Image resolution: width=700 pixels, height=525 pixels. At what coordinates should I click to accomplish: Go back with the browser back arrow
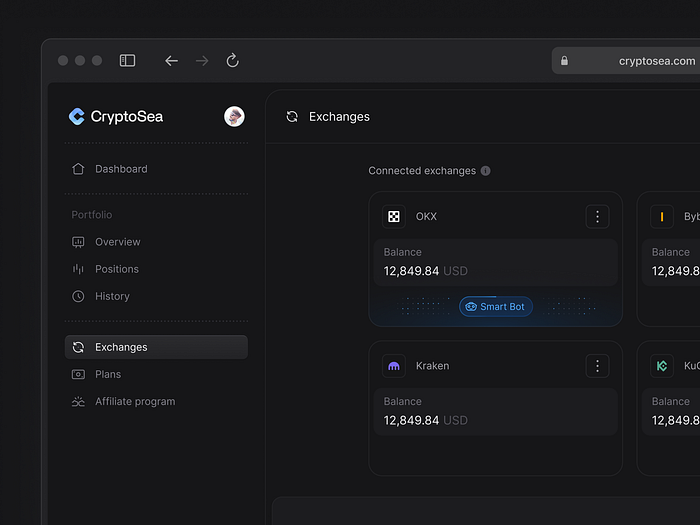(x=171, y=61)
